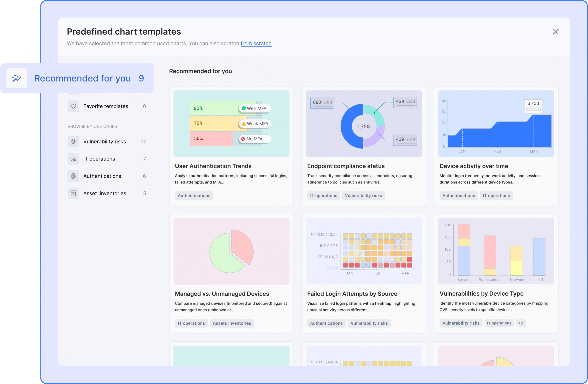Click the bug icon beside Vulnerability risks
The width and height of the screenshot is (588, 384).
(73, 141)
